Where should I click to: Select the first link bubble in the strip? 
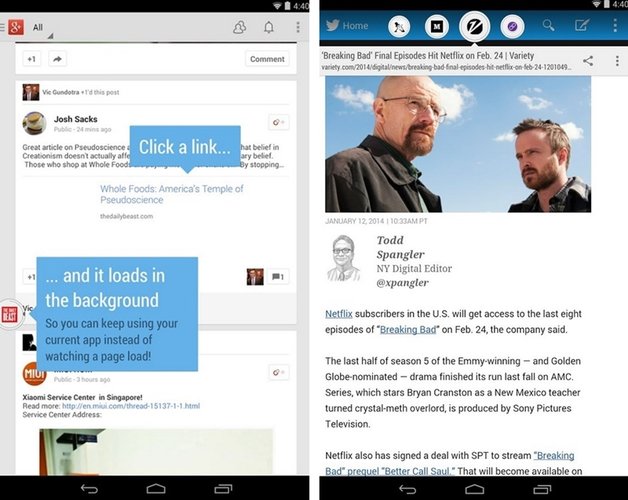tap(399, 27)
